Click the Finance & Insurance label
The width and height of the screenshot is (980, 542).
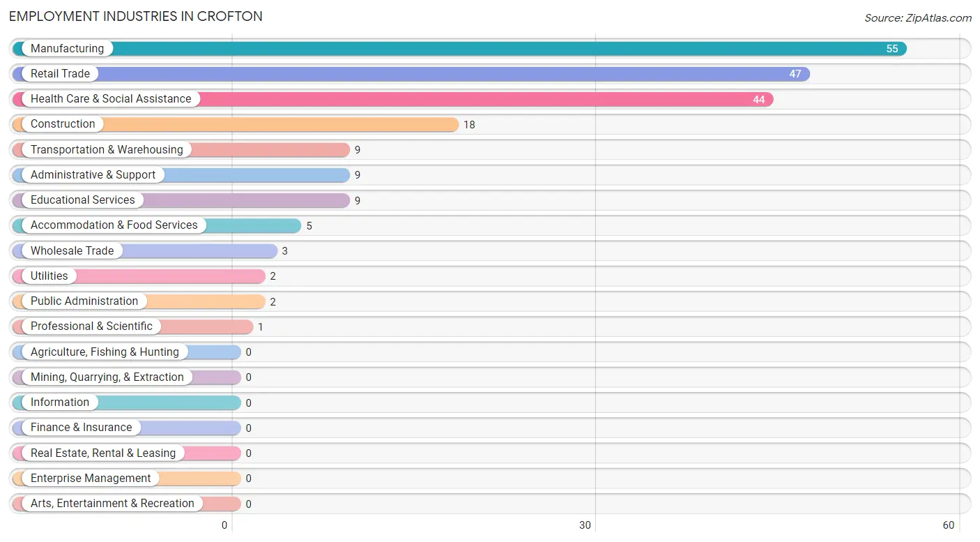[81, 428]
